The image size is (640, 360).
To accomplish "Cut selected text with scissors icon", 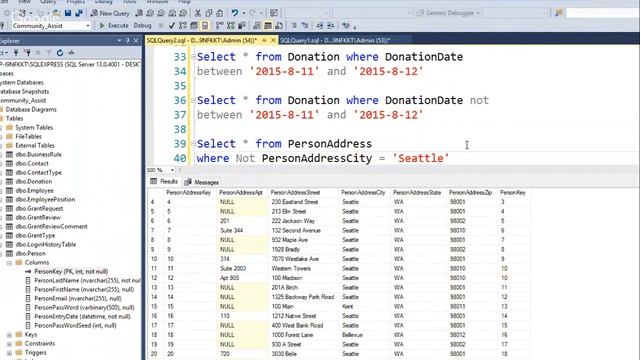I will (198, 13).
